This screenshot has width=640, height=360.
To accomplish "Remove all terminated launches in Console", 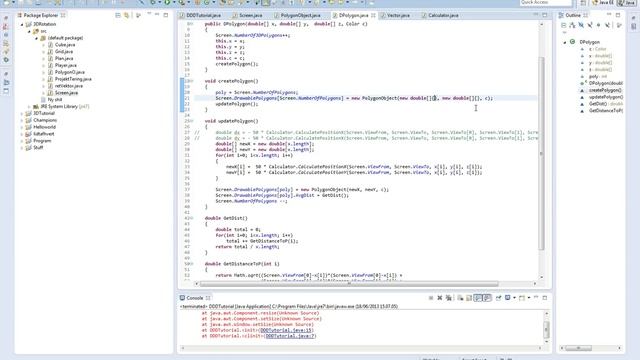I will point(449,298).
